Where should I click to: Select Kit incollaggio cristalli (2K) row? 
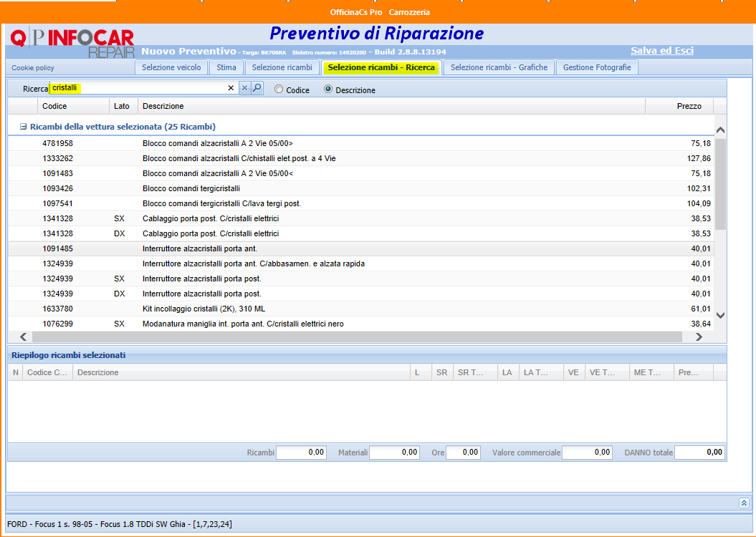point(360,309)
